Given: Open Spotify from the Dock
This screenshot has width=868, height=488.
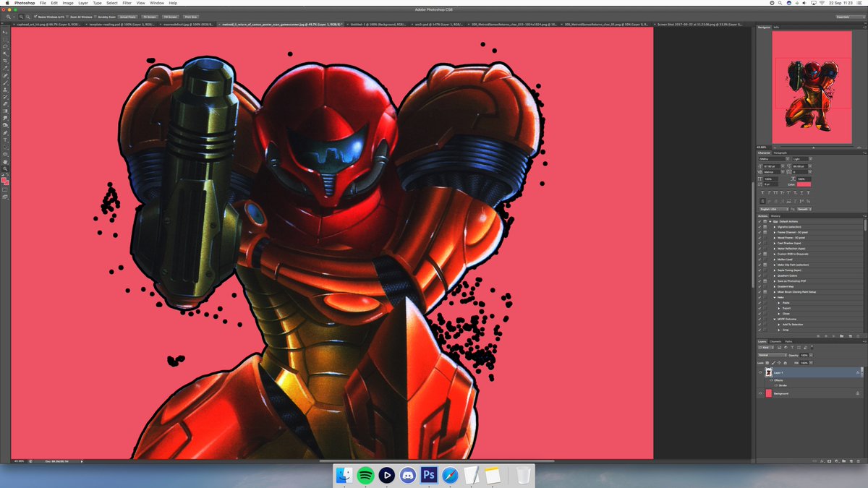Looking at the screenshot, I should [365, 475].
